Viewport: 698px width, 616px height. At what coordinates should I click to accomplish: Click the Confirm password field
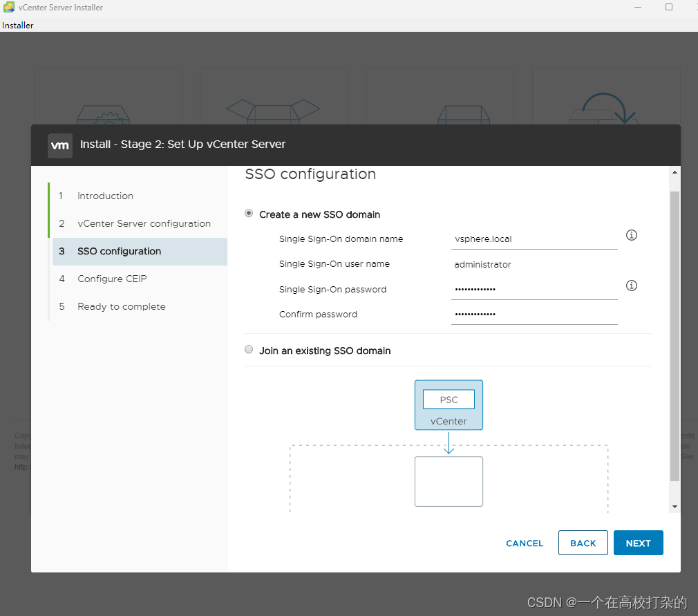[x=534, y=315]
